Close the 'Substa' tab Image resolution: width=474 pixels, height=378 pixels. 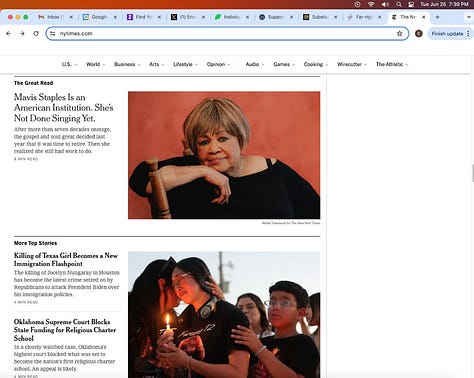click(335, 17)
